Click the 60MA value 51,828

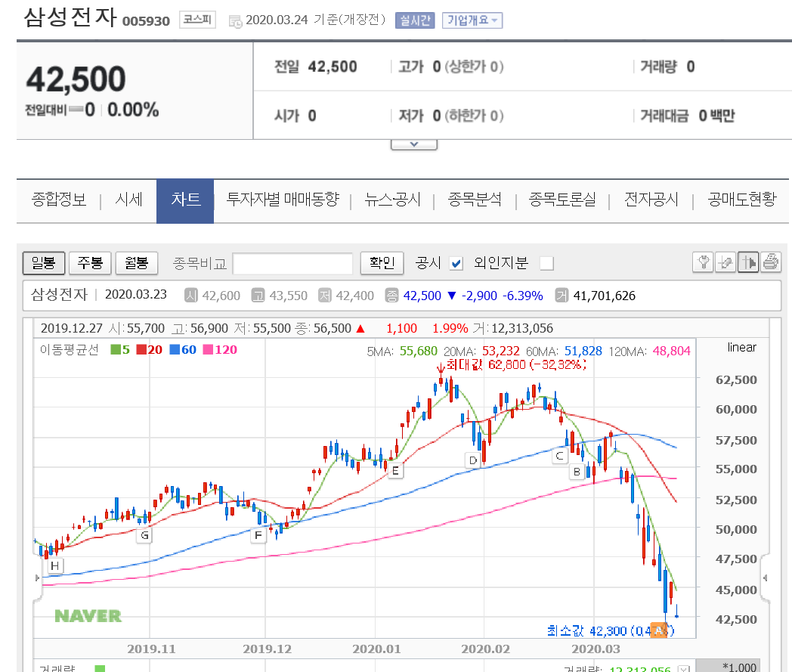583,351
